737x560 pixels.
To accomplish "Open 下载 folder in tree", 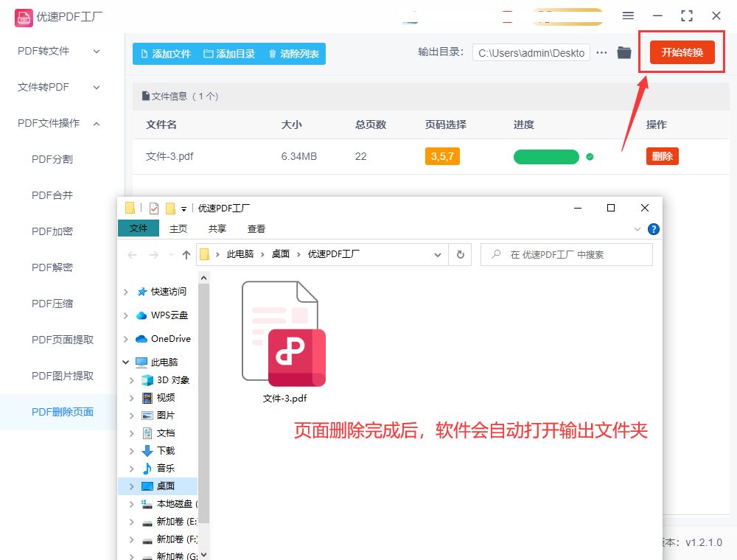I will [x=165, y=451].
